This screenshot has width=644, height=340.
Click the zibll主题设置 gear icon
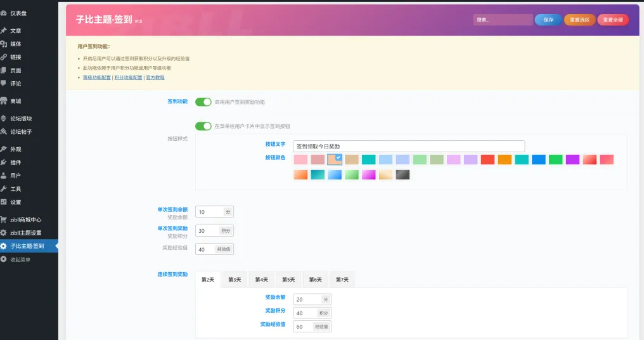click(x=3, y=233)
